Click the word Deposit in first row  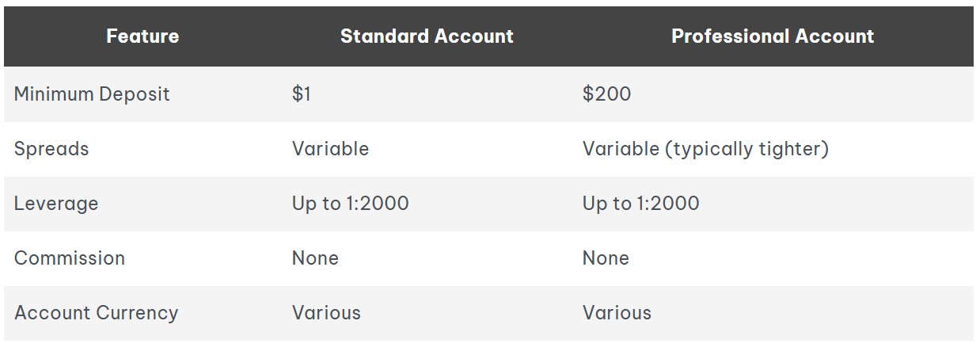pos(134,94)
